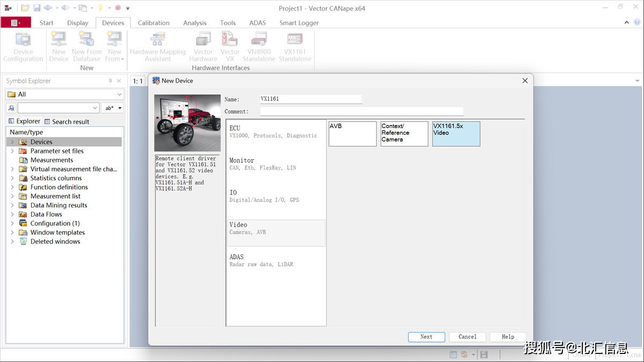Viewport: 644px width, 362px height.
Task: Switch to the Search result tab
Action: point(67,122)
